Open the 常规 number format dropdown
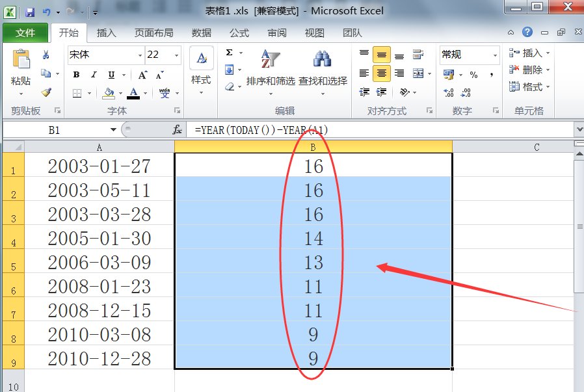 tap(494, 56)
